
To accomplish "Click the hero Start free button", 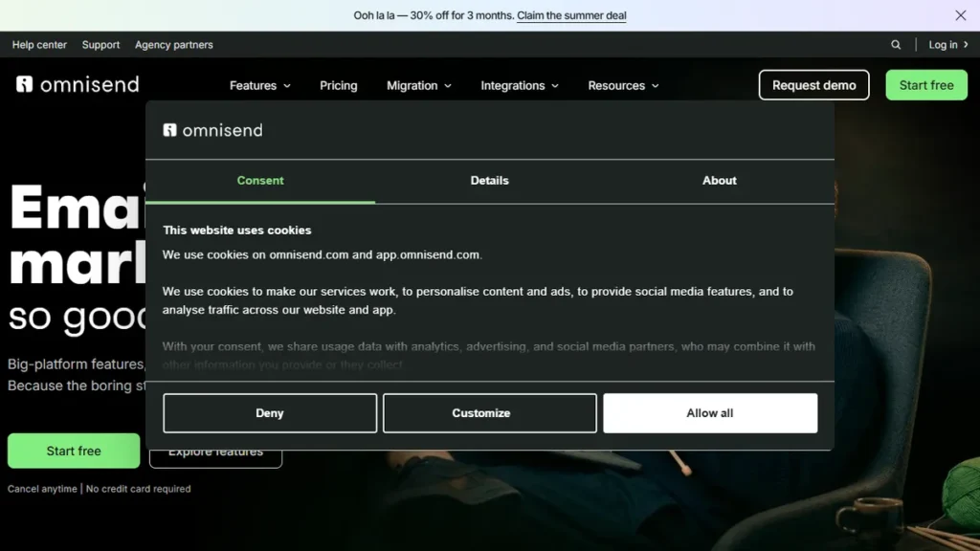I will coord(74,452).
